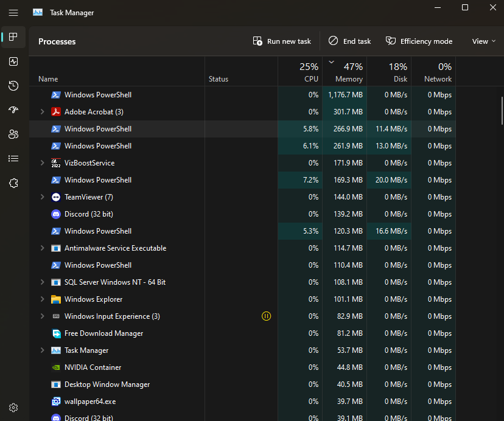
Task: Open the View dropdown menu
Action: 484,41
